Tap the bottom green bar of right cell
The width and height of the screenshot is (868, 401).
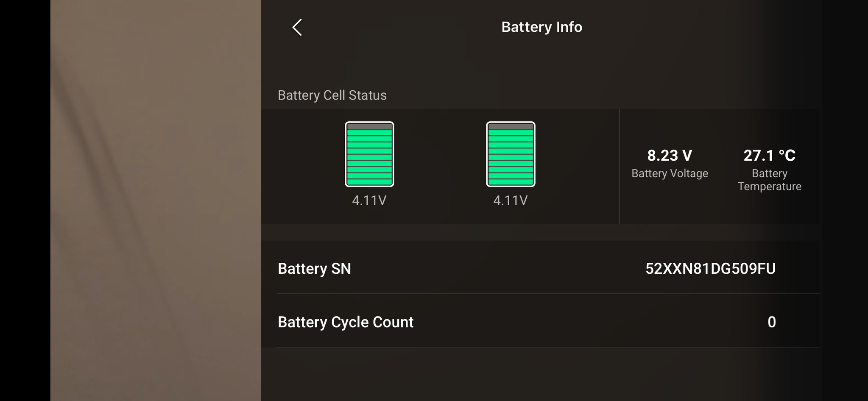pyautogui.click(x=511, y=182)
